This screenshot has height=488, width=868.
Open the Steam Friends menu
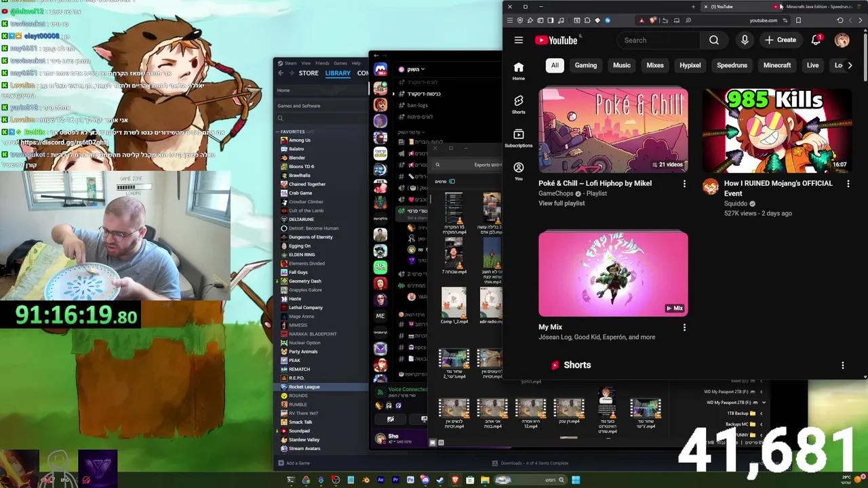pos(322,63)
